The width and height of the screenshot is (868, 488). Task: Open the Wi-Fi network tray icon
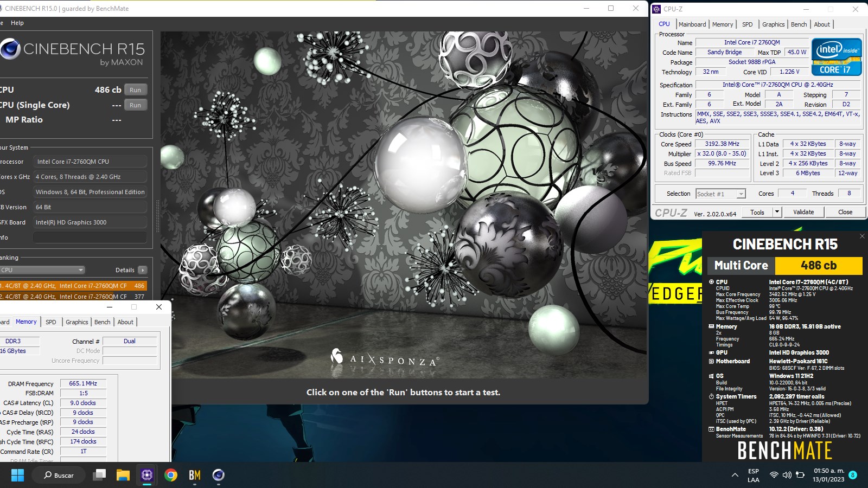[x=774, y=475]
